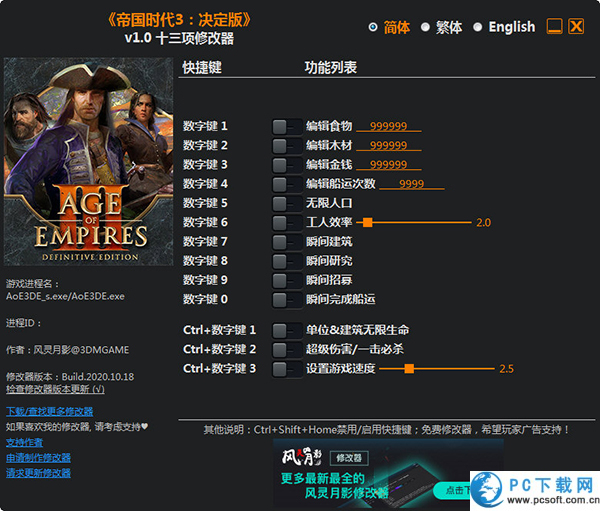Open 下载/查找更多修改器 link
Image resolution: width=600 pixels, height=511 pixels.
[x=49, y=411]
